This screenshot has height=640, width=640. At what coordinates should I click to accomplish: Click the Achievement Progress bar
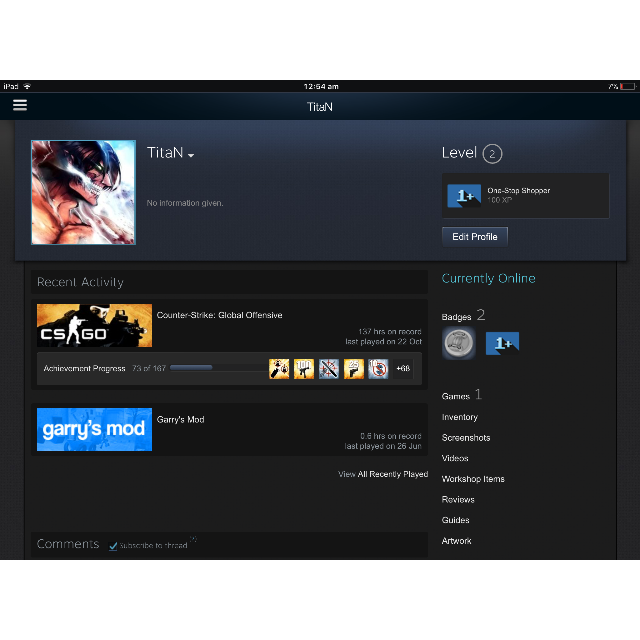point(219,368)
